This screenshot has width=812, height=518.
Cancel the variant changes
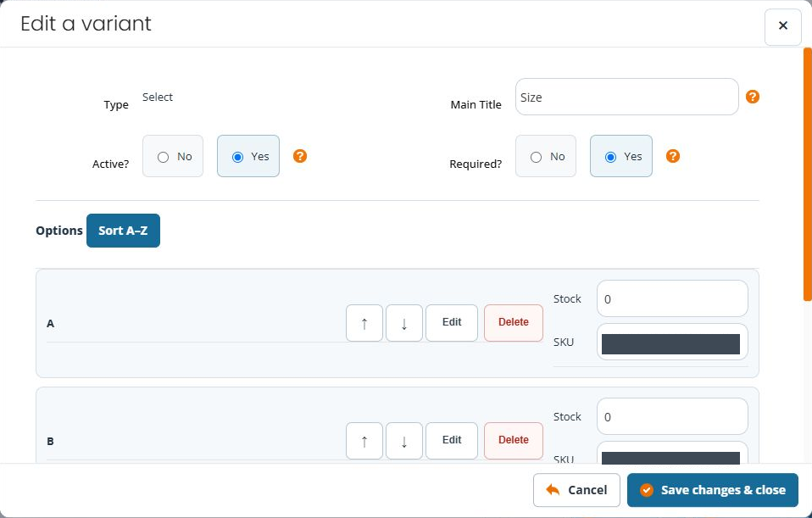tap(576, 490)
